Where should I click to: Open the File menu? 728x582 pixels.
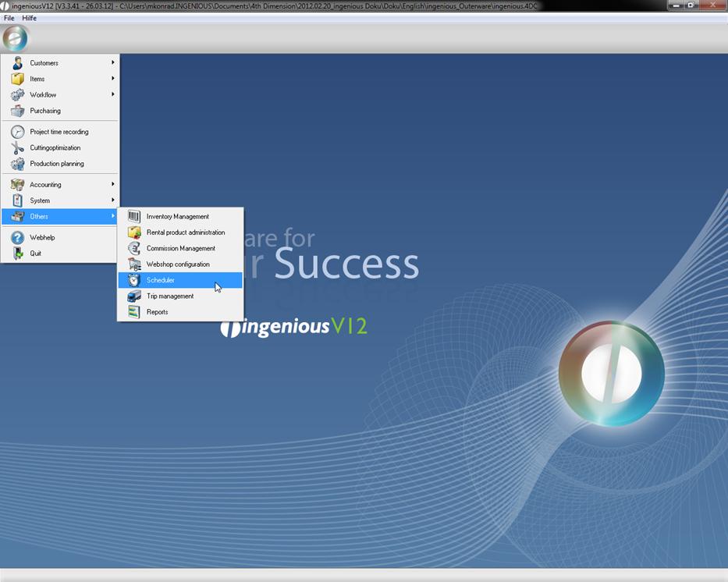pyautogui.click(x=9, y=18)
